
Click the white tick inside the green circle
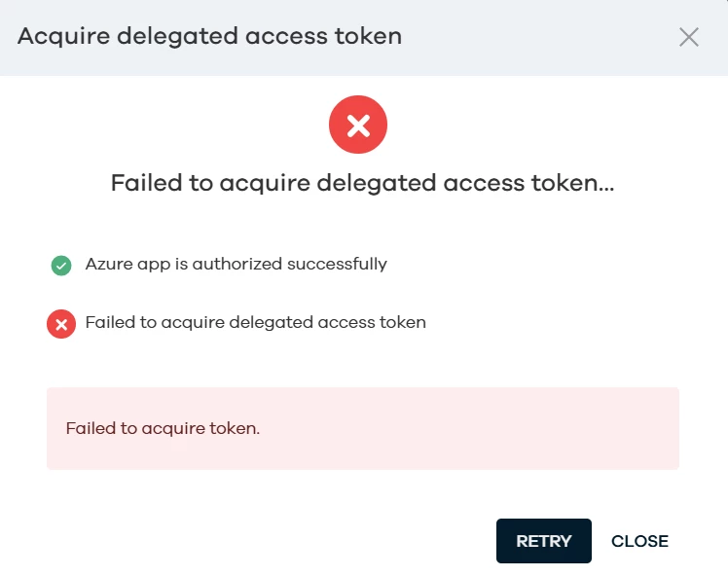61,265
